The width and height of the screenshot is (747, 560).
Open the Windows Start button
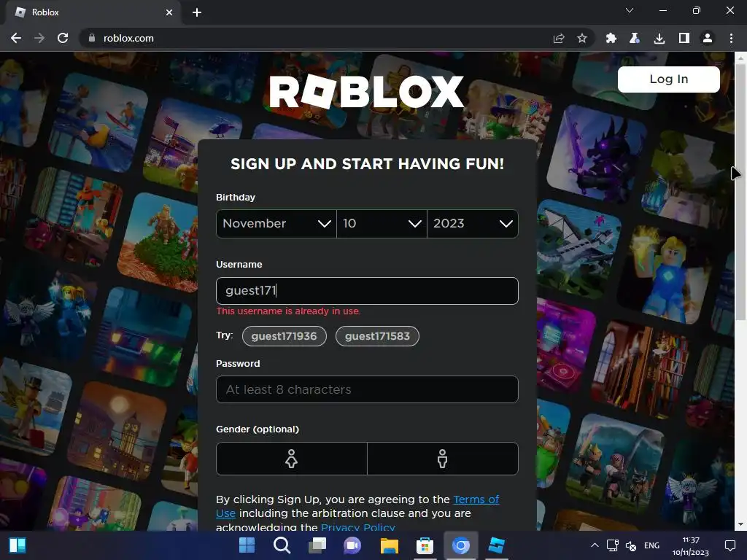(247, 545)
